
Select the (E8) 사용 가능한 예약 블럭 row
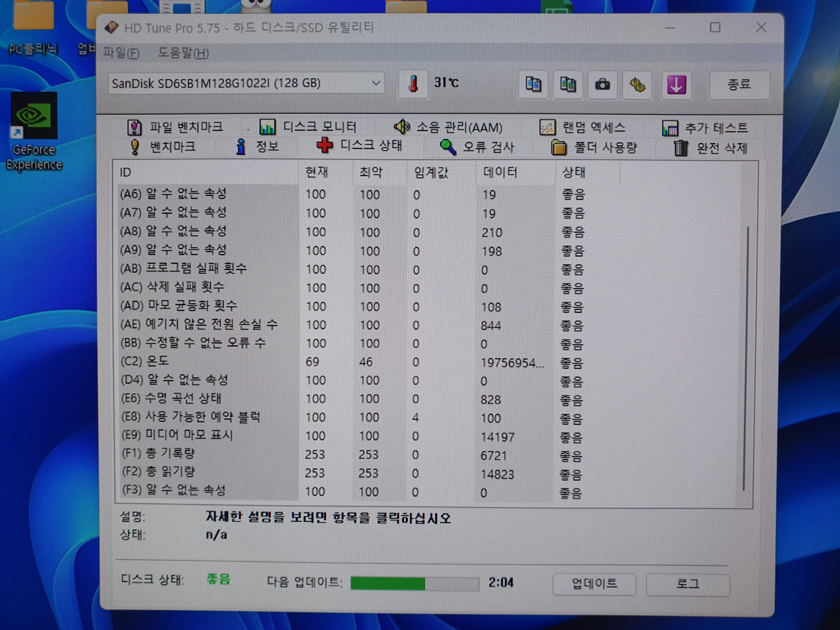click(353, 417)
